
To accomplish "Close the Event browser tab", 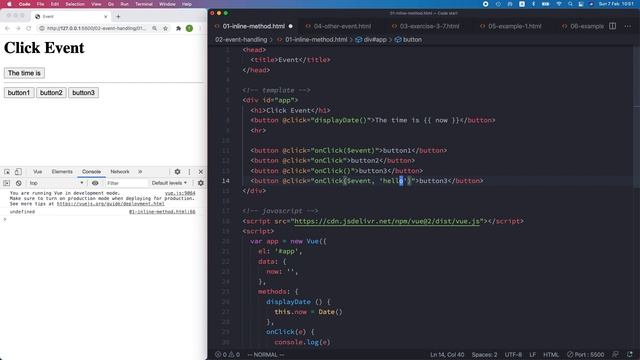I will click(x=106, y=16).
